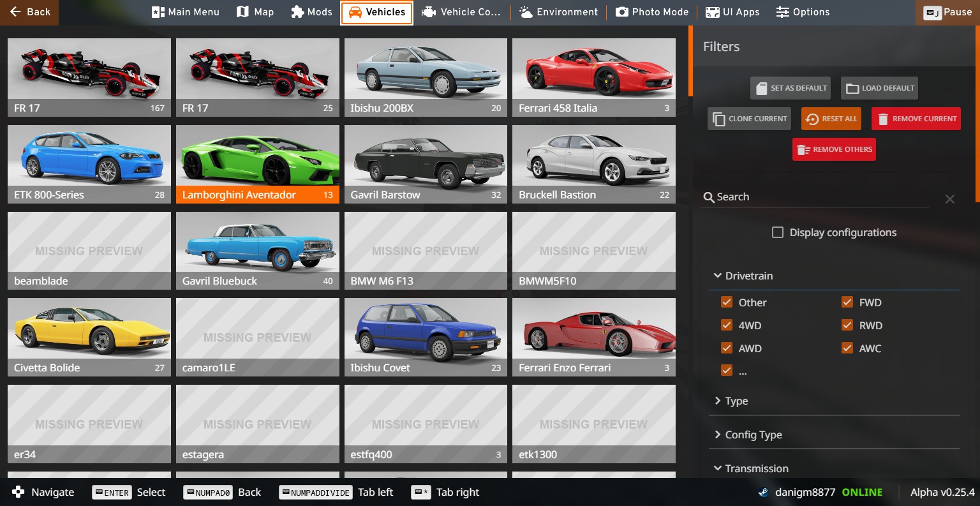
Task: Uncheck the AWD drivetrain checkbox
Action: pos(727,348)
